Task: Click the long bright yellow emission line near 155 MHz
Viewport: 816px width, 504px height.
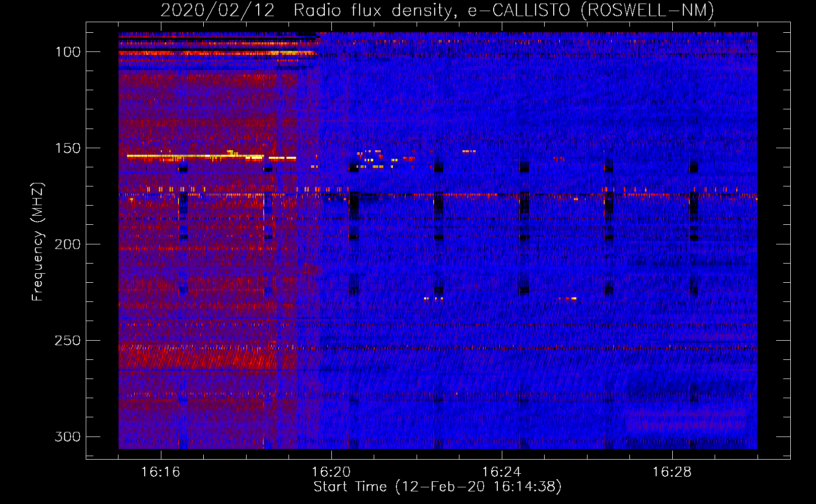Action: click(195, 156)
